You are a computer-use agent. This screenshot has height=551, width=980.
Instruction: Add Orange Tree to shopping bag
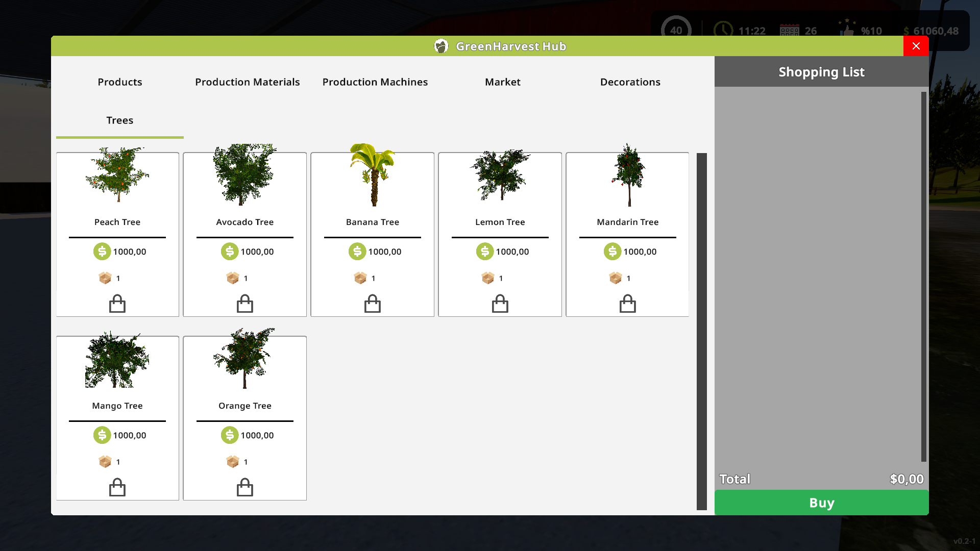245,487
